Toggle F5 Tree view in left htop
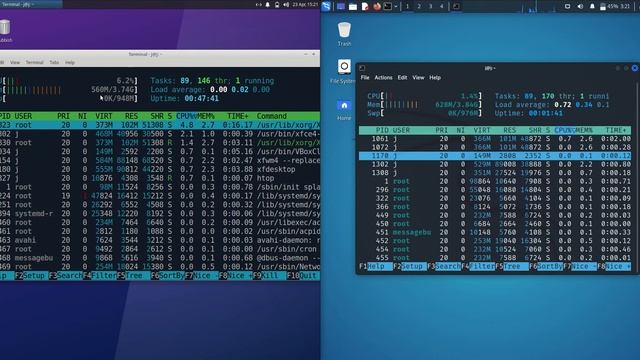The height and width of the screenshot is (360, 640). [133, 276]
